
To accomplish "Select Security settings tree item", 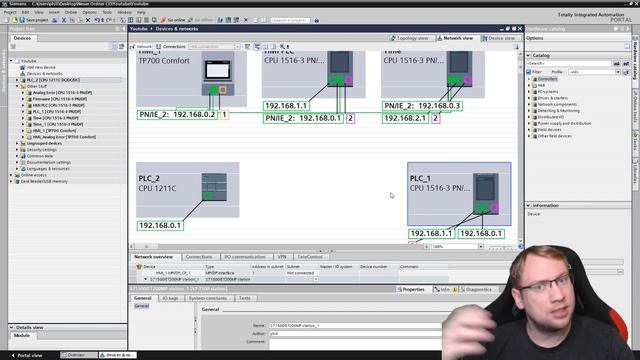I will click(x=42, y=150).
